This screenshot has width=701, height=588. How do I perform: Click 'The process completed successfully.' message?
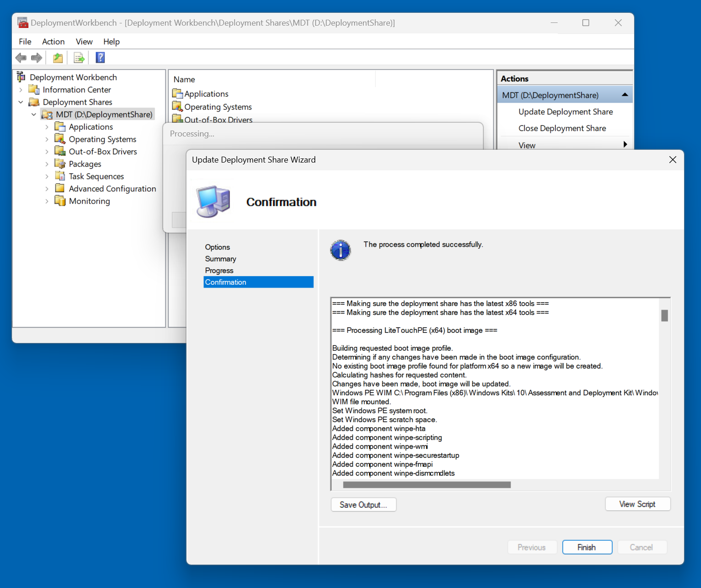pos(423,245)
